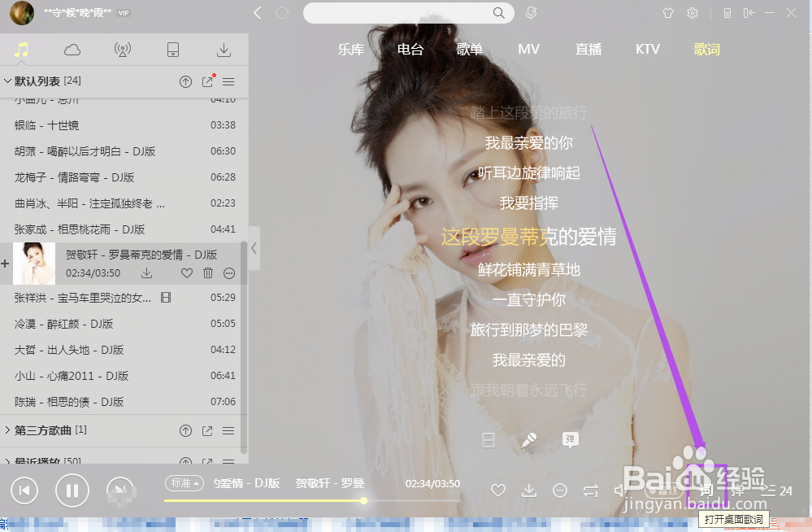The width and height of the screenshot is (812, 532).
Task: Click upload icon for 默认列表
Action: tap(185, 81)
